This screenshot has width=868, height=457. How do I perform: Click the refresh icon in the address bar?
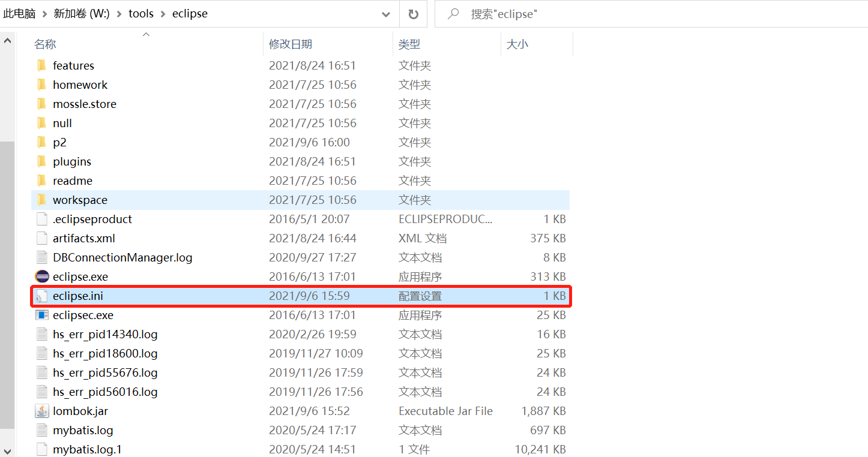click(414, 13)
